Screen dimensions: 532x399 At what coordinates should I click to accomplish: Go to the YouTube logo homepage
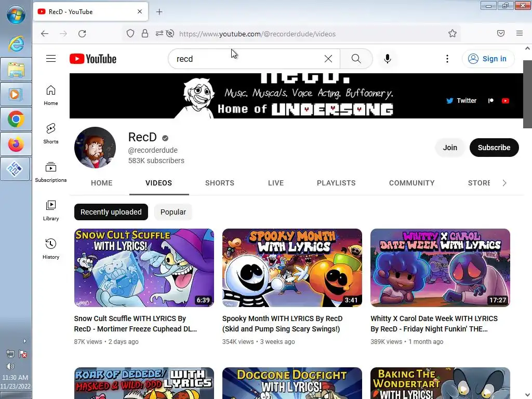[93, 59]
